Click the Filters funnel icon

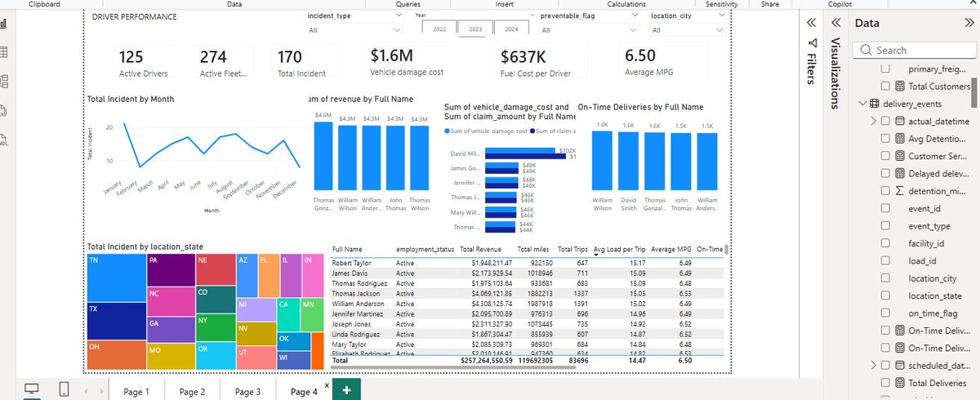pyautogui.click(x=811, y=43)
